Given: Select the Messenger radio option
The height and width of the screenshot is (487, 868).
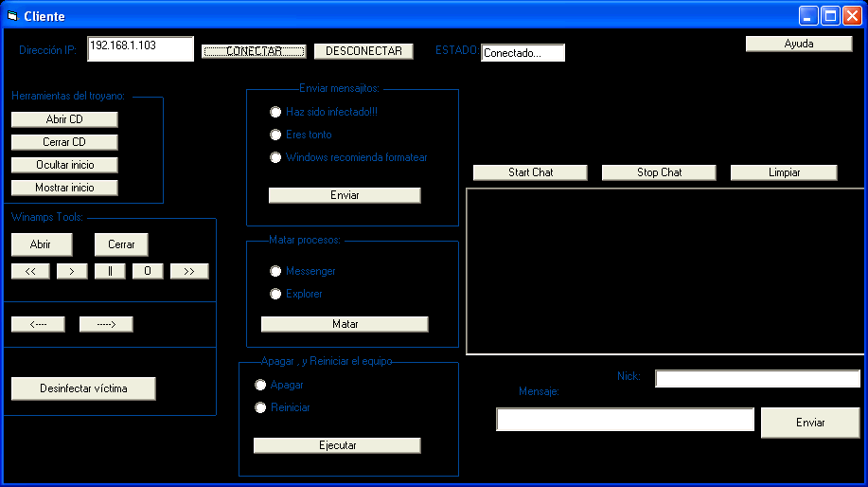Looking at the screenshot, I should (x=275, y=271).
